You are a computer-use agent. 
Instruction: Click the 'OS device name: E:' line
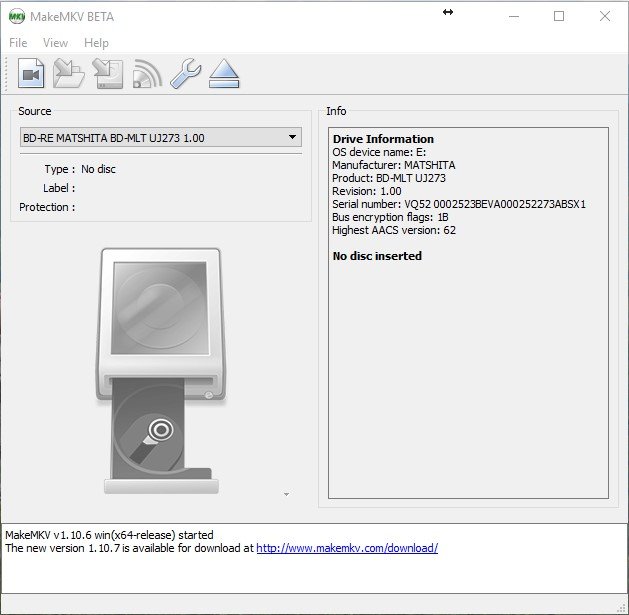click(x=379, y=152)
